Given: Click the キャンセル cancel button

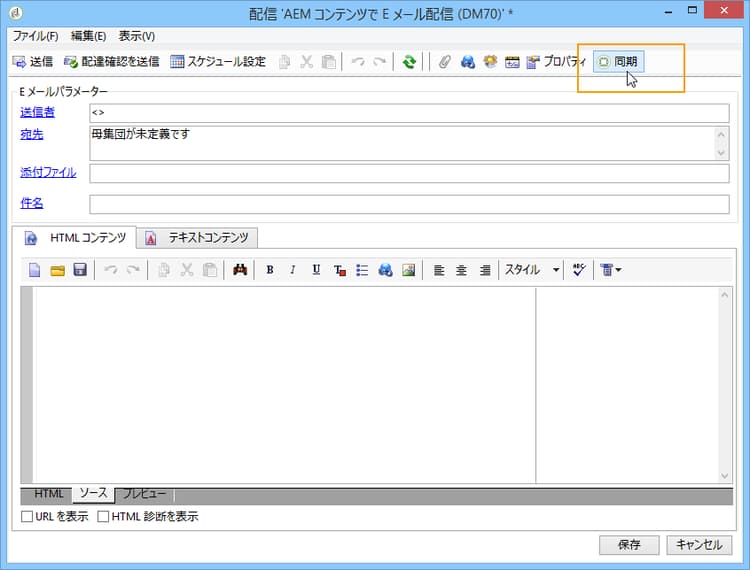Looking at the screenshot, I should pos(699,545).
